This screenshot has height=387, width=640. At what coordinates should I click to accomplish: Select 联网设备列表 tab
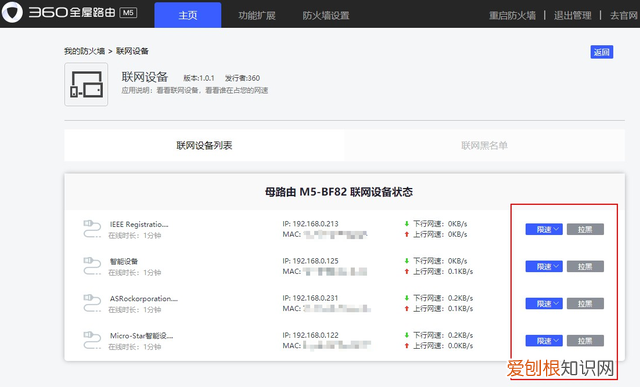tap(204, 145)
